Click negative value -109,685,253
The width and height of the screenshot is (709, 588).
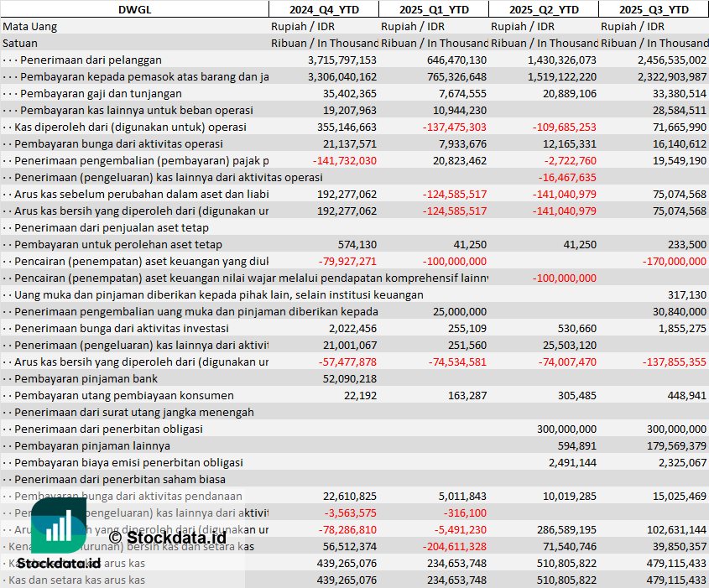tap(565, 127)
